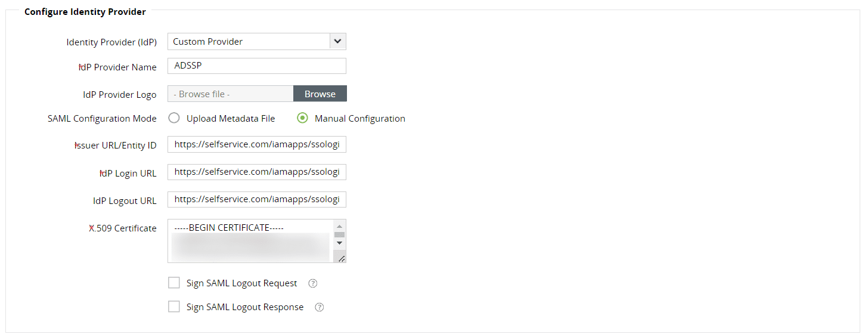Click the IdP Provider Name field
The height and width of the screenshot is (334, 868).
pyautogui.click(x=256, y=66)
